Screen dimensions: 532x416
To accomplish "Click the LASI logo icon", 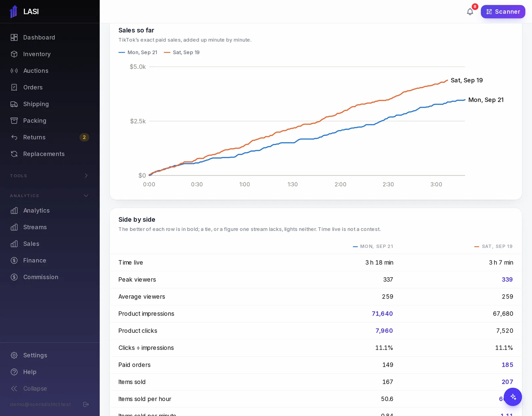I will click(14, 12).
